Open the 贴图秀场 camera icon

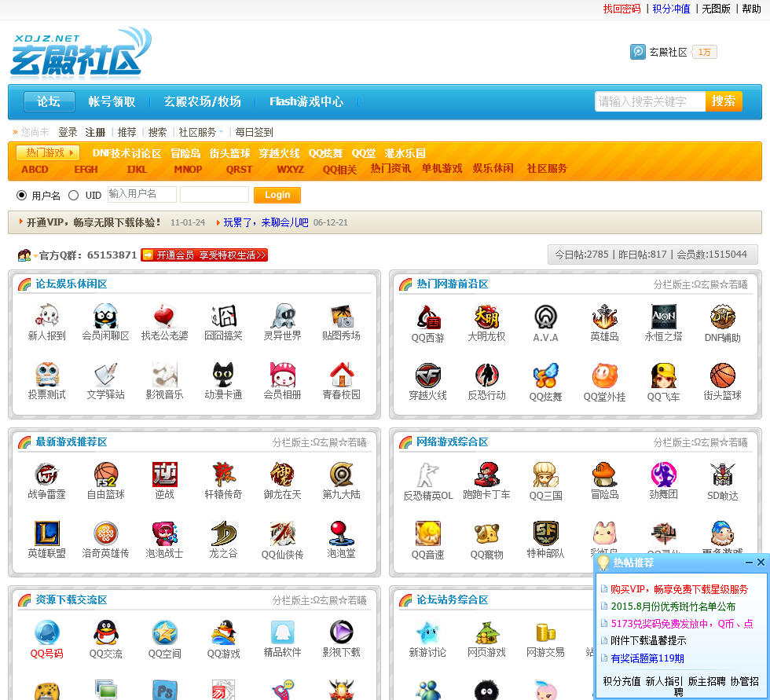341,316
